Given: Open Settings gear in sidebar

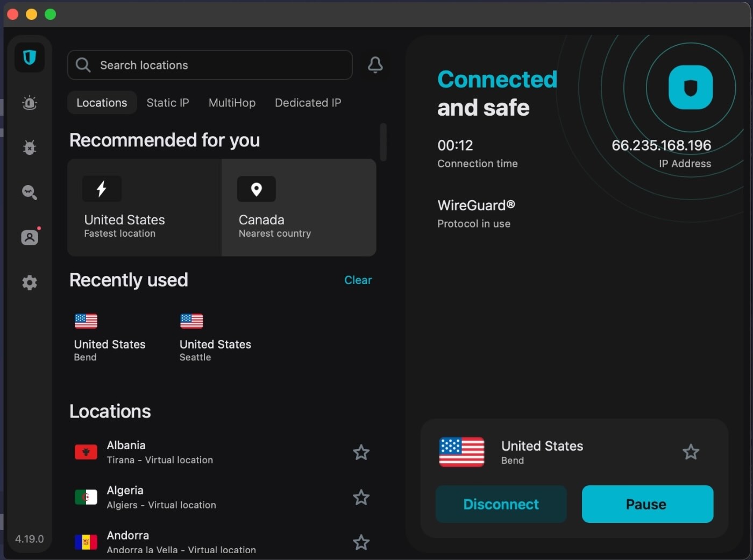Looking at the screenshot, I should click(30, 282).
